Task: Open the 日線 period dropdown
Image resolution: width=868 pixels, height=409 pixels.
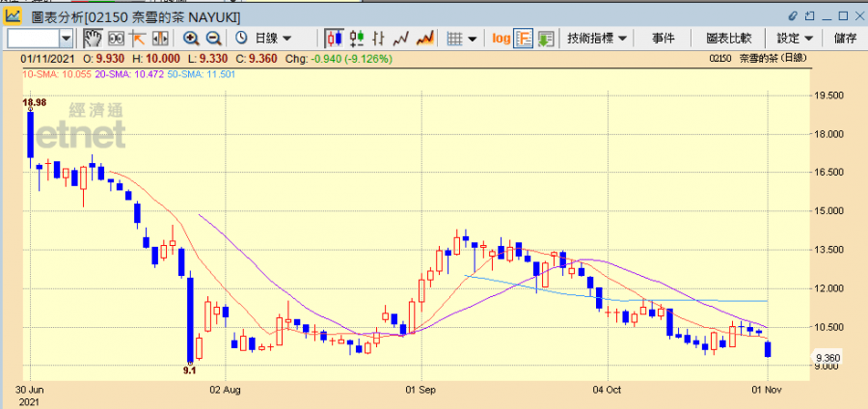Action: 268,39
